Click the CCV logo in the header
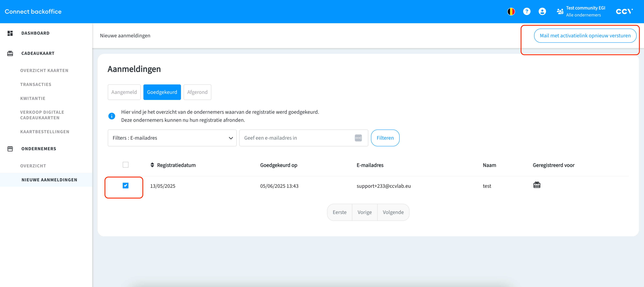The image size is (644, 287). tap(624, 11)
